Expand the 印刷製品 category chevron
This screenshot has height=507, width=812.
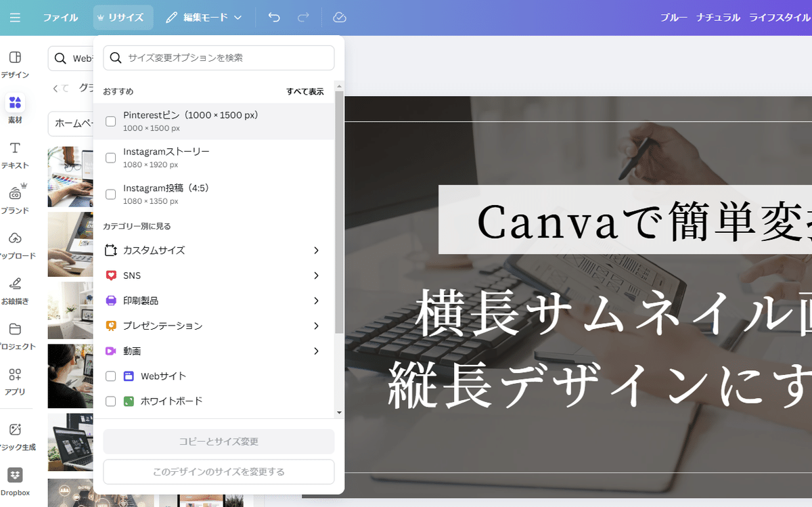[x=316, y=301]
